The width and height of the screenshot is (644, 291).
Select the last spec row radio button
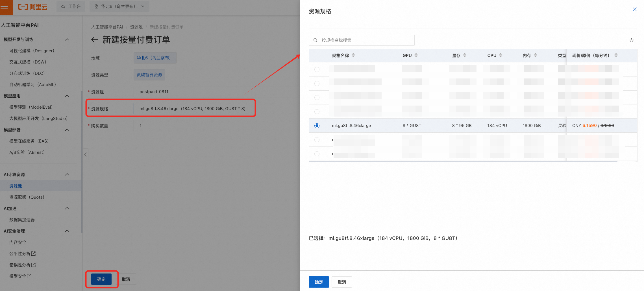click(x=317, y=154)
